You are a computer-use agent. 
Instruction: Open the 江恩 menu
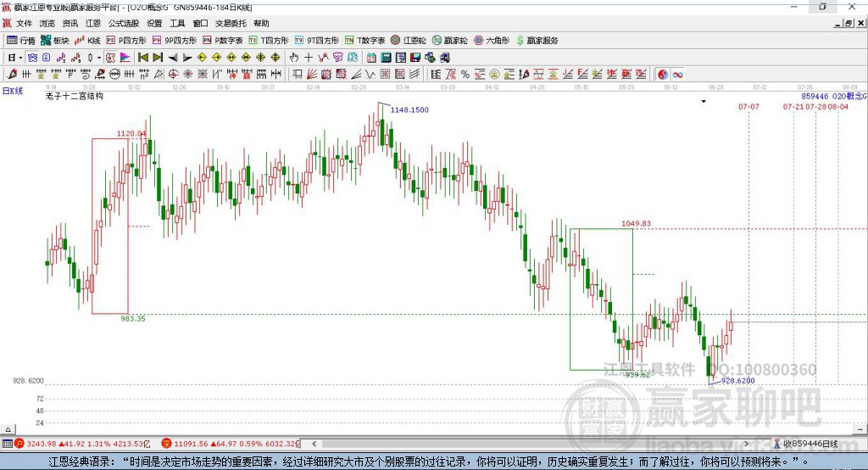pos(93,23)
